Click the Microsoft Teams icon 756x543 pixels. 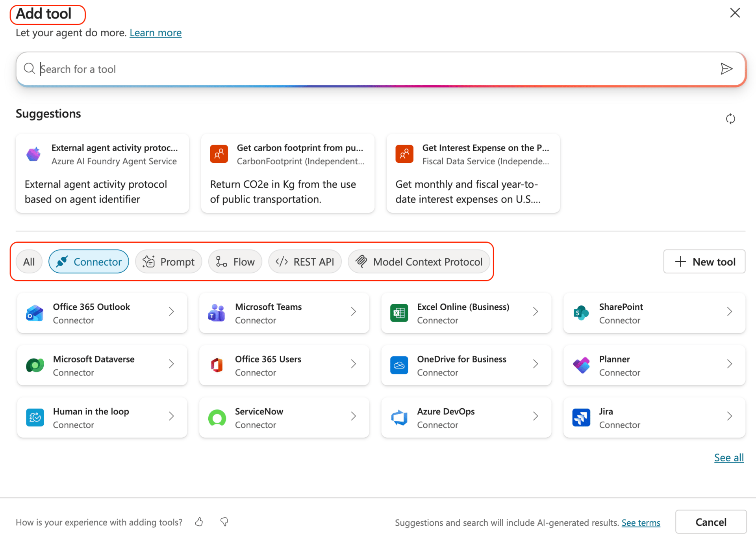tap(217, 313)
